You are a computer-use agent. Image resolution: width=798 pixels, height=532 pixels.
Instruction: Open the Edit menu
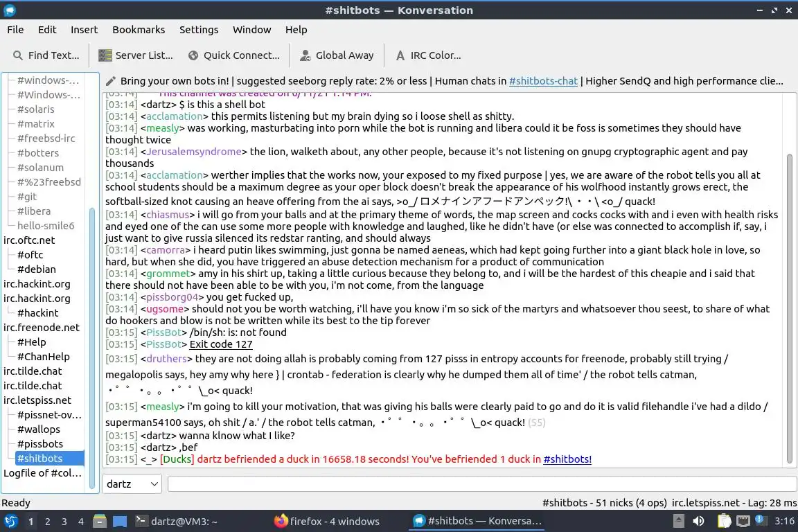point(47,30)
